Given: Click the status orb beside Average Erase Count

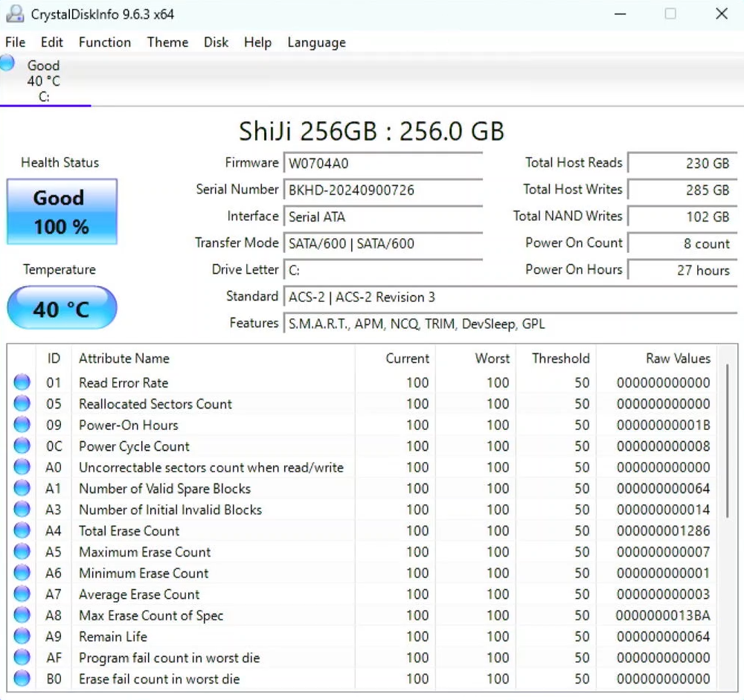Looking at the screenshot, I should click(22, 594).
